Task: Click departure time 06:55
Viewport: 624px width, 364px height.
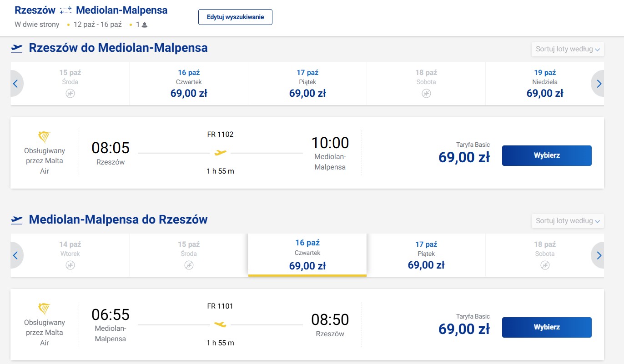Action: pos(111,314)
